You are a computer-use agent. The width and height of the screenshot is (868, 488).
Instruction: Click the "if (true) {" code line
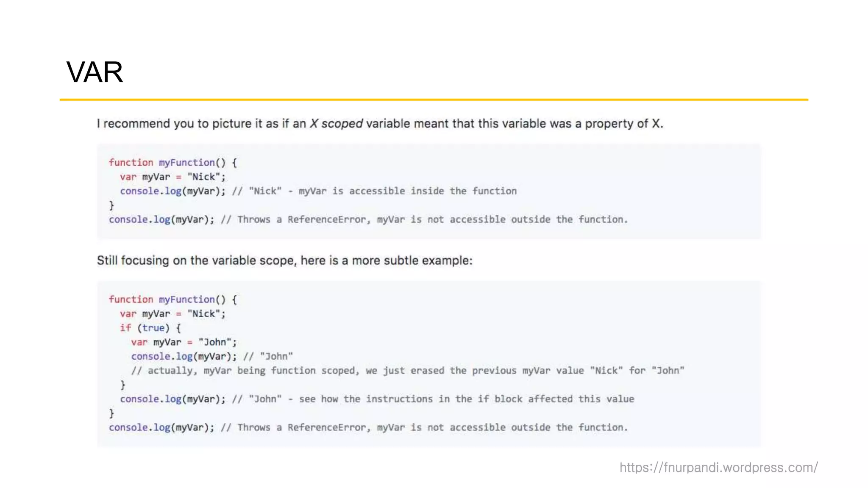(150, 328)
